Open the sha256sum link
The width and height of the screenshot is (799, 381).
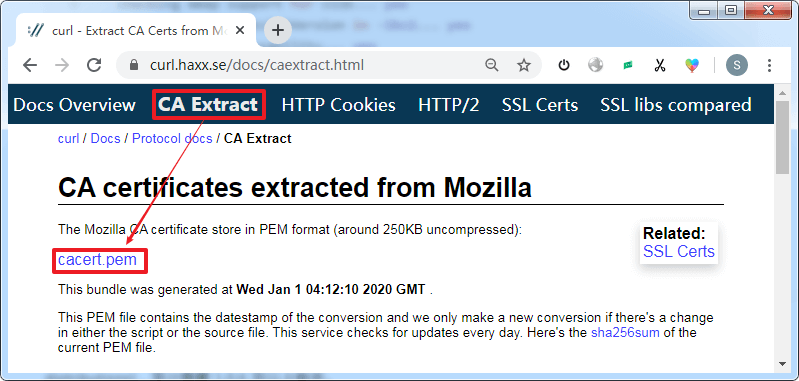click(x=625, y=334)
